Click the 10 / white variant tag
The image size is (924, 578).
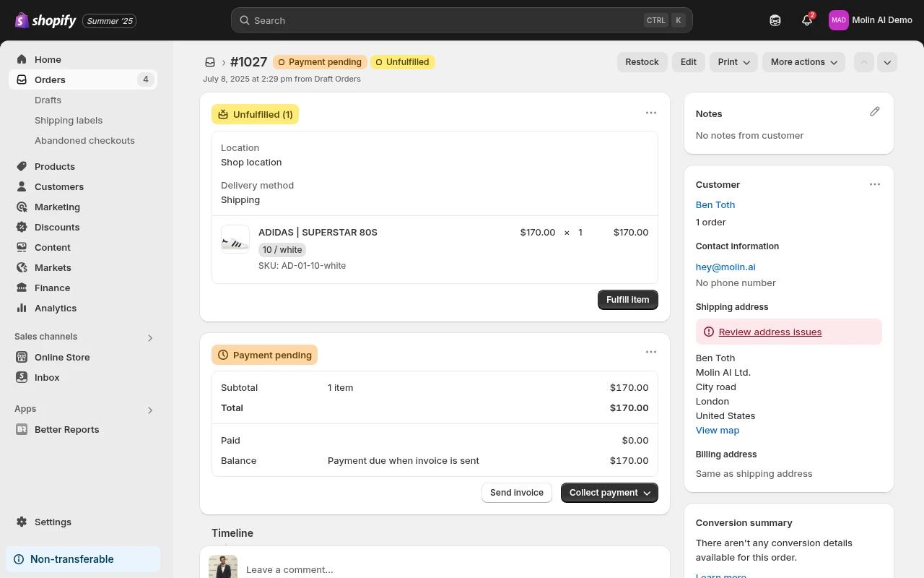pos(282,250)
